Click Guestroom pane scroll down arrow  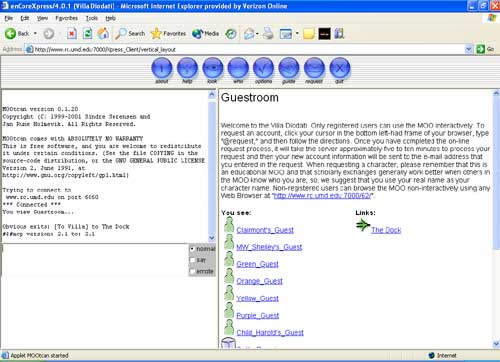496,344
